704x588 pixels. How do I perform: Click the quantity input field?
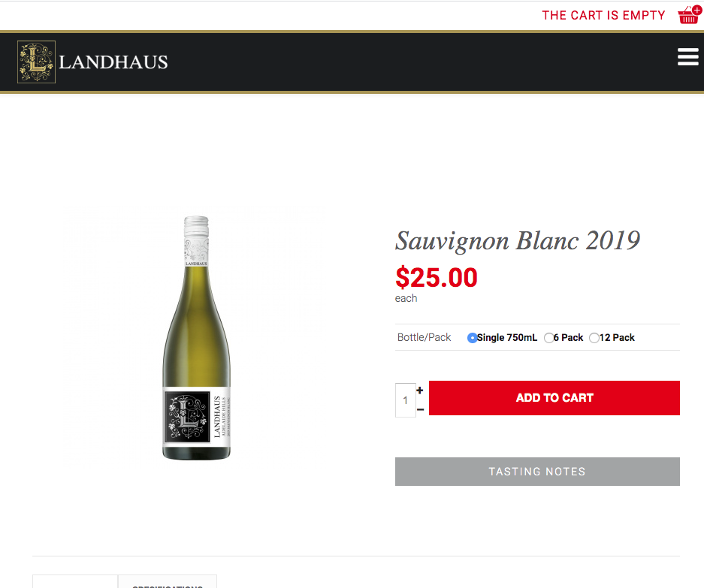(406, 400)
